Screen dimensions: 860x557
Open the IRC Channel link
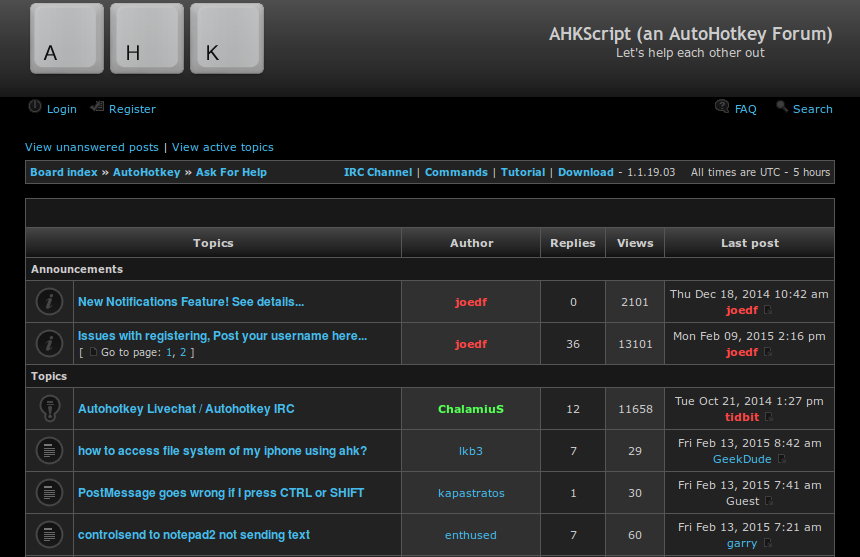click(x=378, y=172)
